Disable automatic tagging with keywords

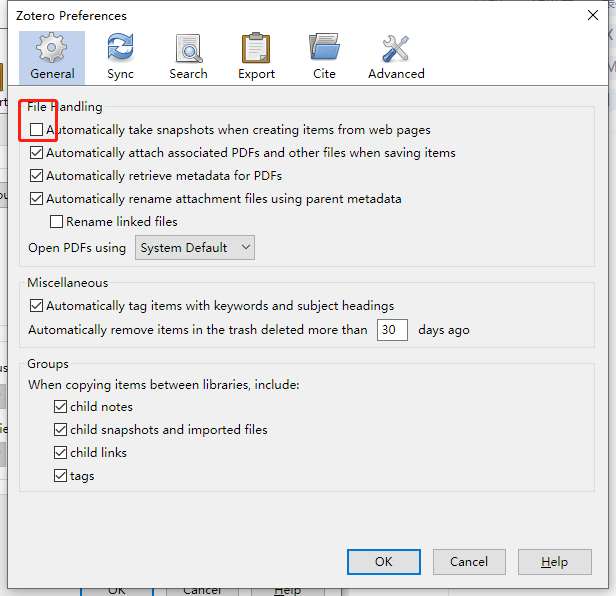pyautogui.click(x=37, y=306)
